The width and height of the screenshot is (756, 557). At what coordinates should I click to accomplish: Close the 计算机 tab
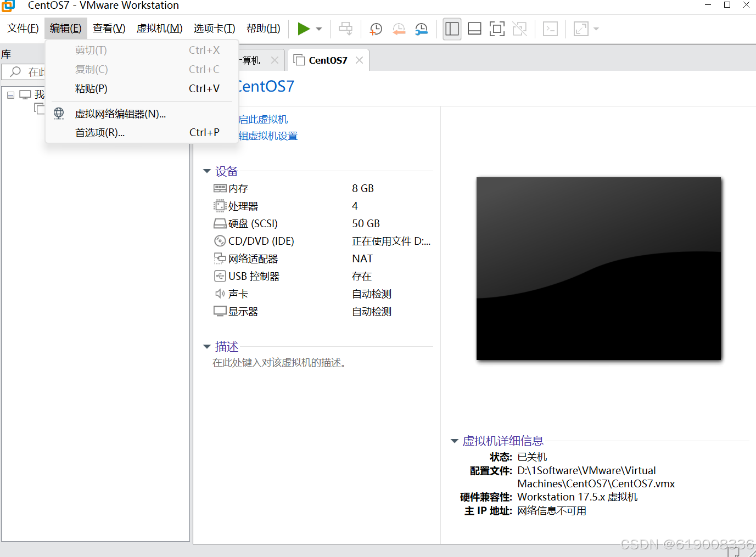(x=275, y=60)
